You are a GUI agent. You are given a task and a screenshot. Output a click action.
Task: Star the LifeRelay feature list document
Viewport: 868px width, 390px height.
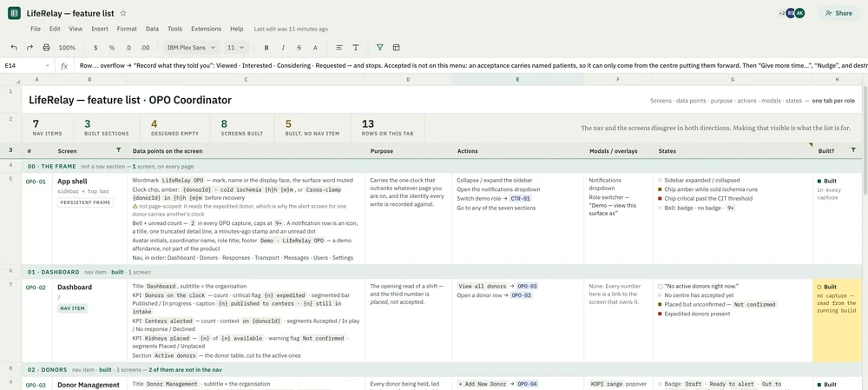click(123, 13)
